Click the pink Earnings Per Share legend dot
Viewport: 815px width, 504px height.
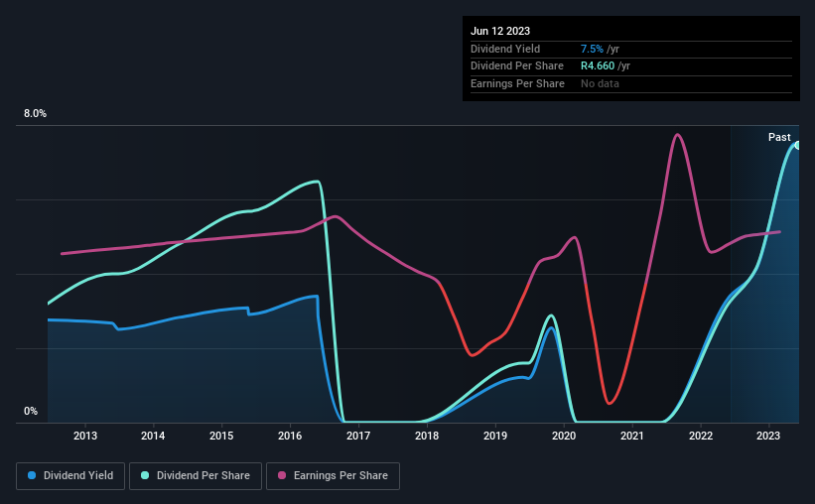[x=282, y=475]
